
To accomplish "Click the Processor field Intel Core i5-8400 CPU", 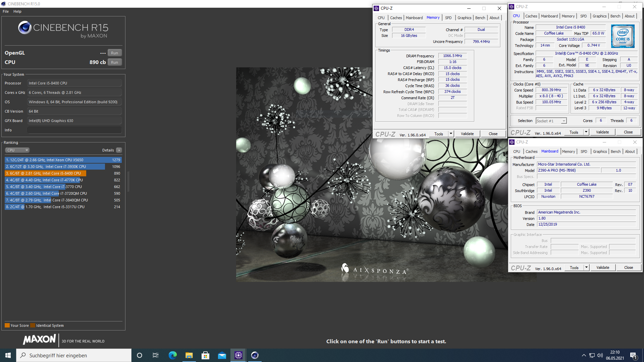I will coord(74,83).
